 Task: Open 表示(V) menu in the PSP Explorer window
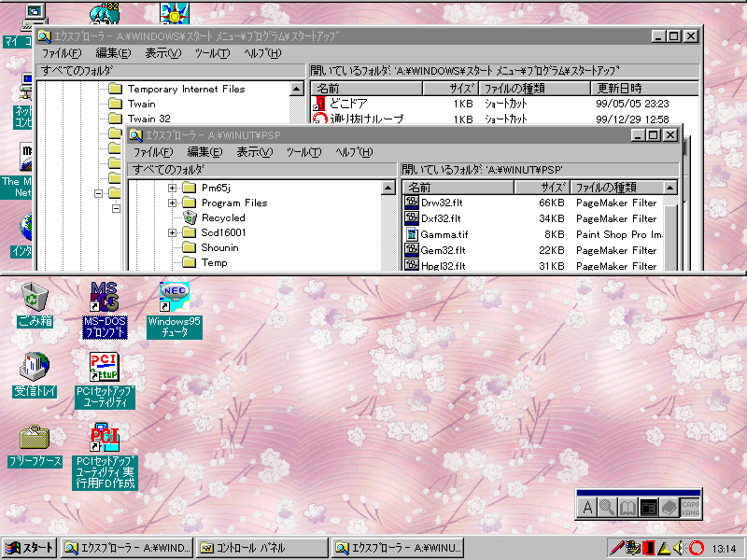point(254,152)
